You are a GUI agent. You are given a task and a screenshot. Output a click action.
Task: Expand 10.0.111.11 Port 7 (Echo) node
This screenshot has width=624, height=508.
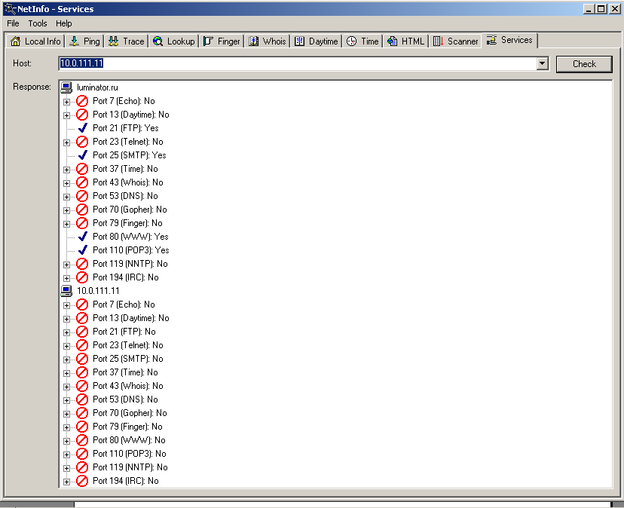click(x=66, y=306)
